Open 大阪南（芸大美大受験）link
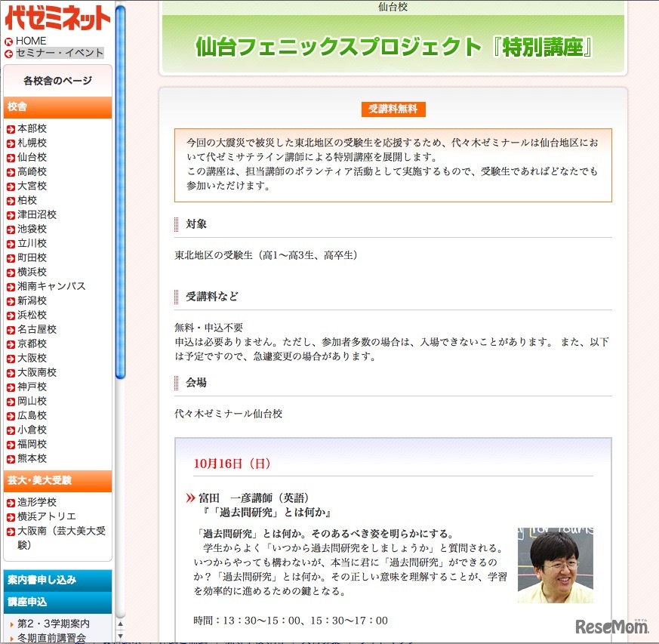 pos(61,538)
